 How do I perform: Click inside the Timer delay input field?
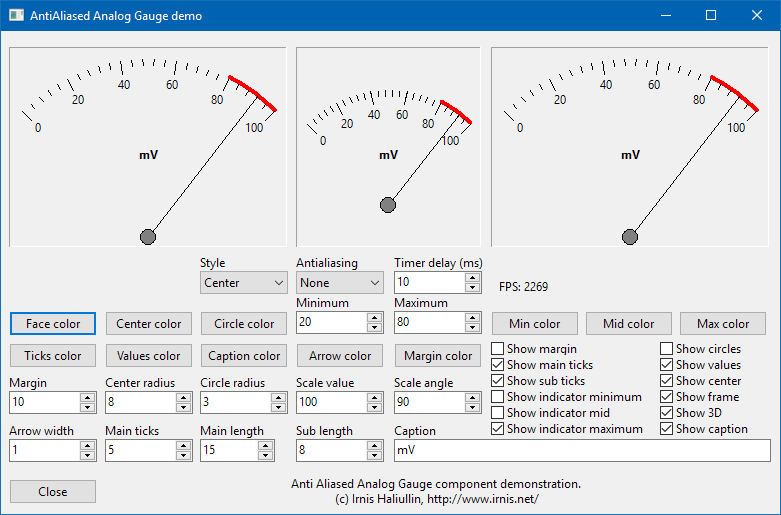click(x=430, y=282)
